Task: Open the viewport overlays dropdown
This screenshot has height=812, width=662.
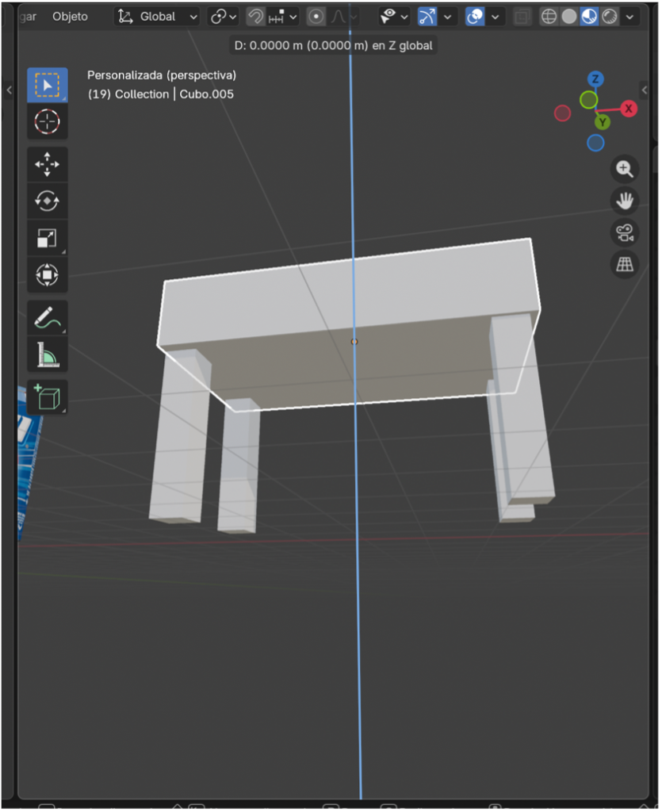Action: point(493,16)
